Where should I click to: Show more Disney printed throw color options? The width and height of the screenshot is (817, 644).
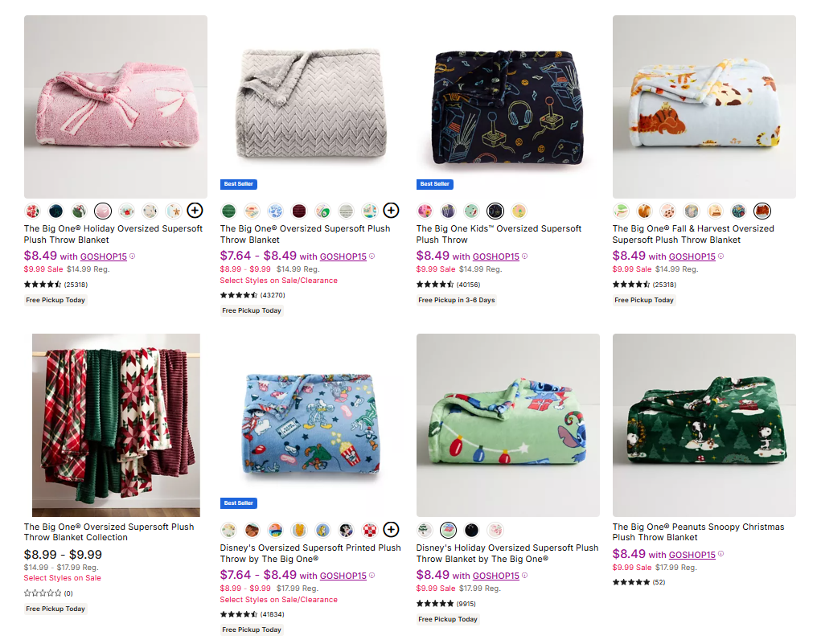[x=391, y=529]
